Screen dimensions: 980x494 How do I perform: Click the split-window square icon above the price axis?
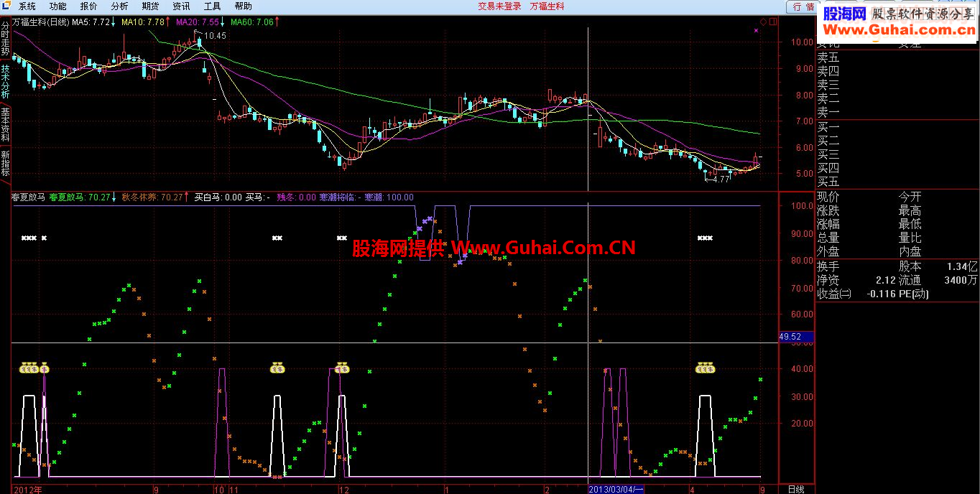[x=773, y=22]
